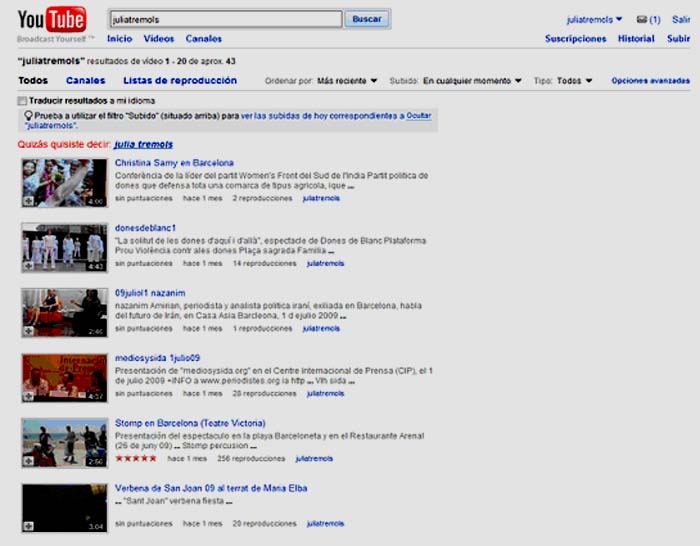The width and height of the screenshot is (700, 546).
Task: Open 09juliol1 nazanim title link
Action: 150,293
